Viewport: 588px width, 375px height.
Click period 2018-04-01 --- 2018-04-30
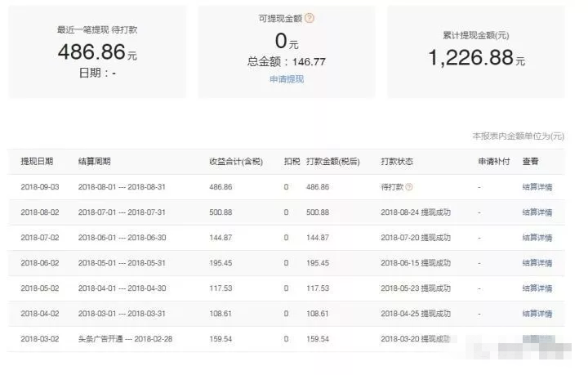pyautogui.click(x=122, y=288)
